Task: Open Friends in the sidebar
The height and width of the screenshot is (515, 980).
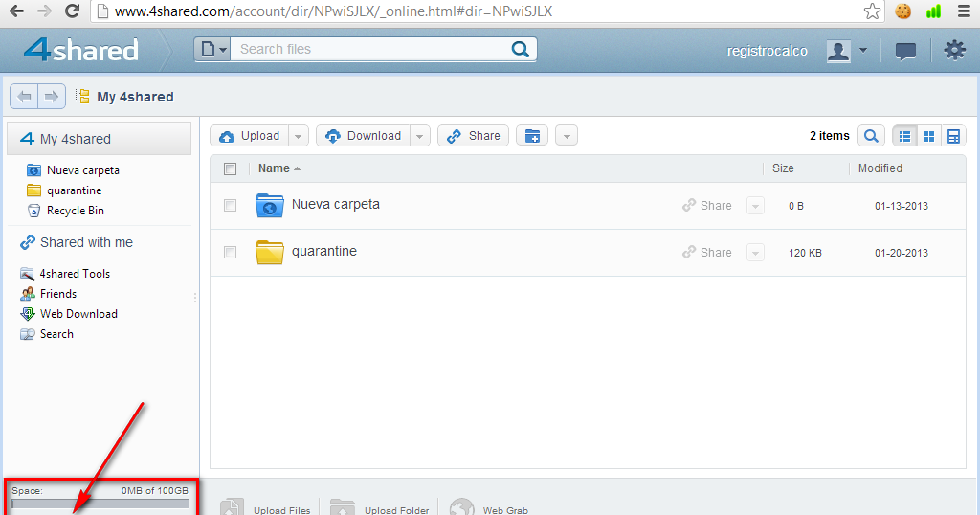Action: pos(58,294)
